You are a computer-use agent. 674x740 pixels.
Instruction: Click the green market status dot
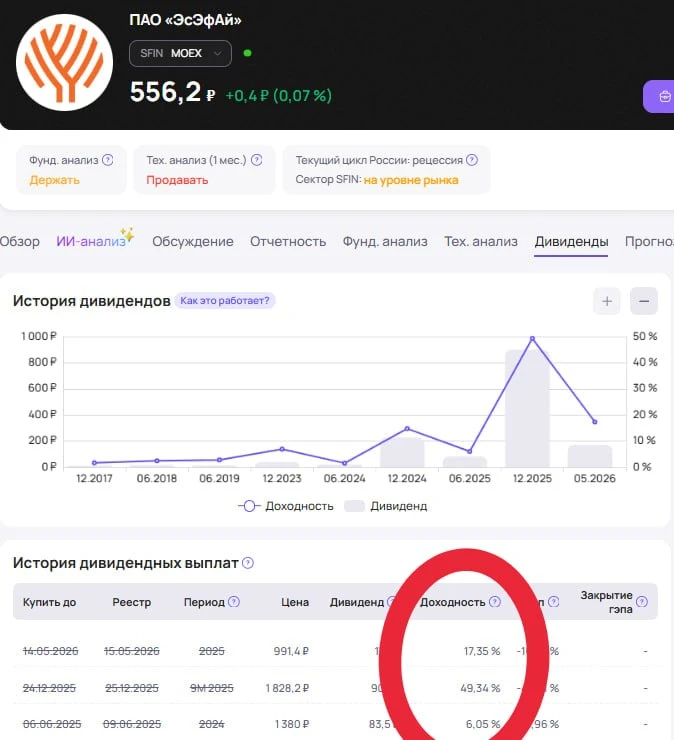pos(247,53)
